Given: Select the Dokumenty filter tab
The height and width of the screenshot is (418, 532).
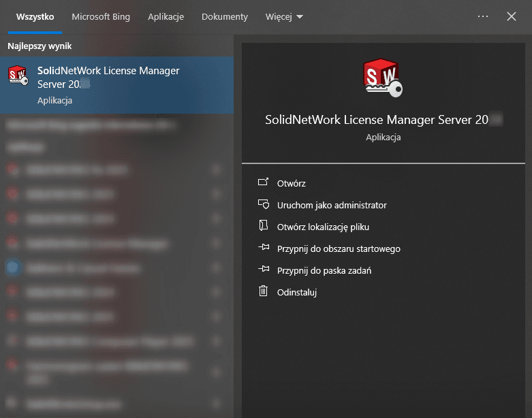Looking at the screenshot, I should (225, 16).
